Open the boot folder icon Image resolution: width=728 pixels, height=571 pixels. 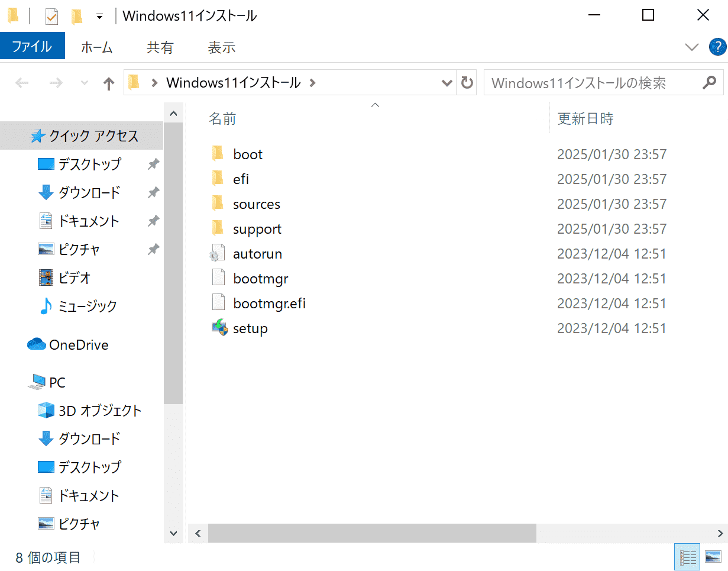218,154
